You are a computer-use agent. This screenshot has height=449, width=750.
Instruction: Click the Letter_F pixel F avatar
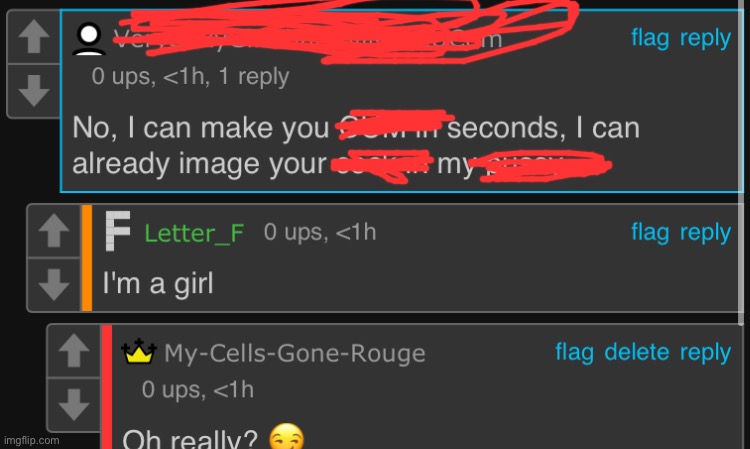coord(118,231)
